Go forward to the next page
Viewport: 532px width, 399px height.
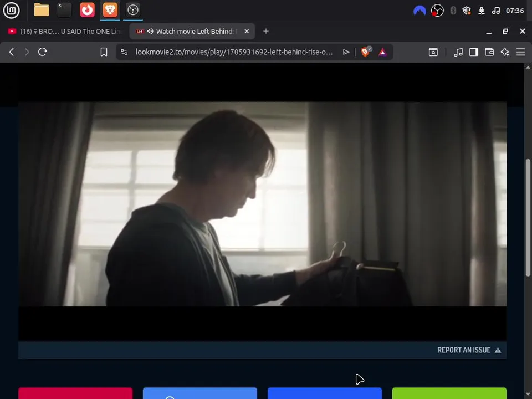(27, 52)
